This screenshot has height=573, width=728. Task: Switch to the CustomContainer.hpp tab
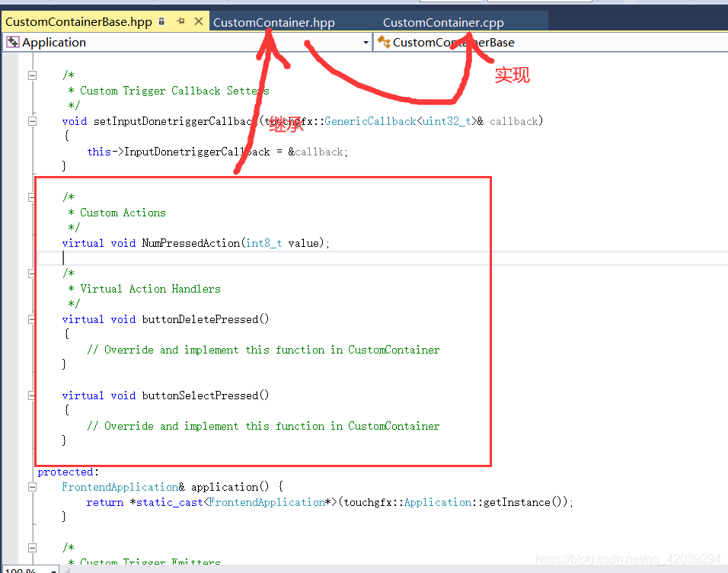click(274, 22)
